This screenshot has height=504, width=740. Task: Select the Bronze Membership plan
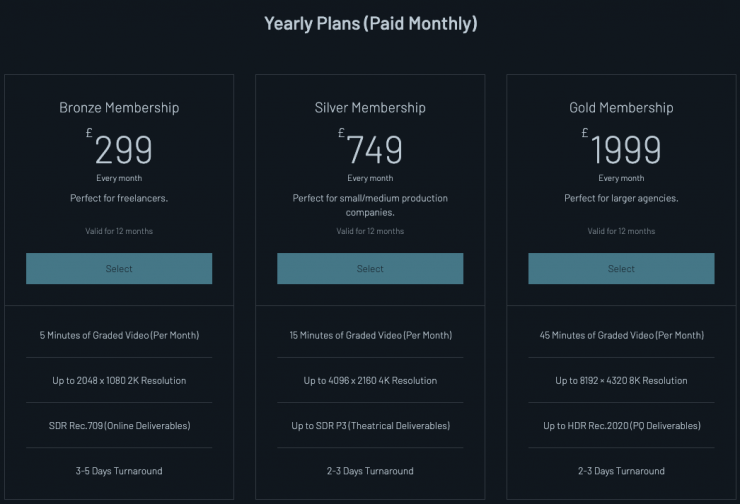[119, 268]
